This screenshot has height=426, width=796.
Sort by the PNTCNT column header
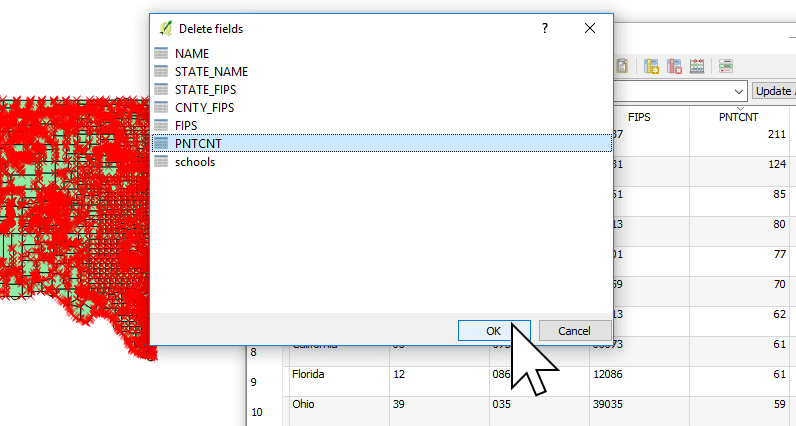739,117
